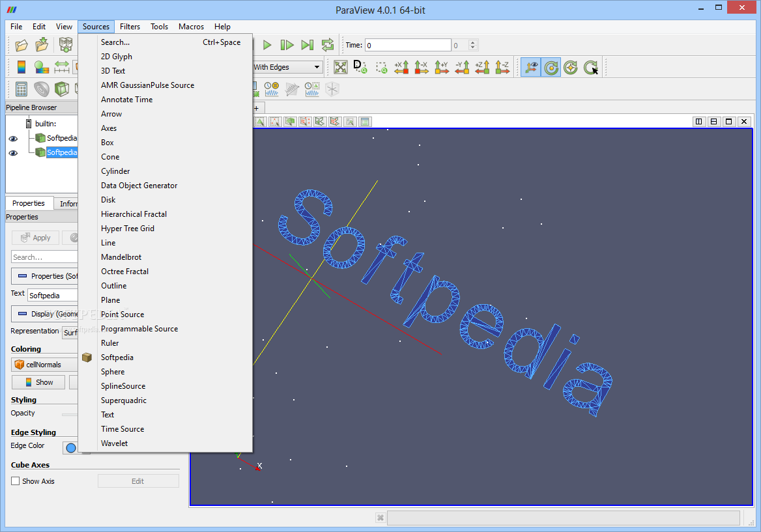Click the Plot Selection Over Time icon
The width and height of the screenshot is (761, 532).
coord(312,89)
